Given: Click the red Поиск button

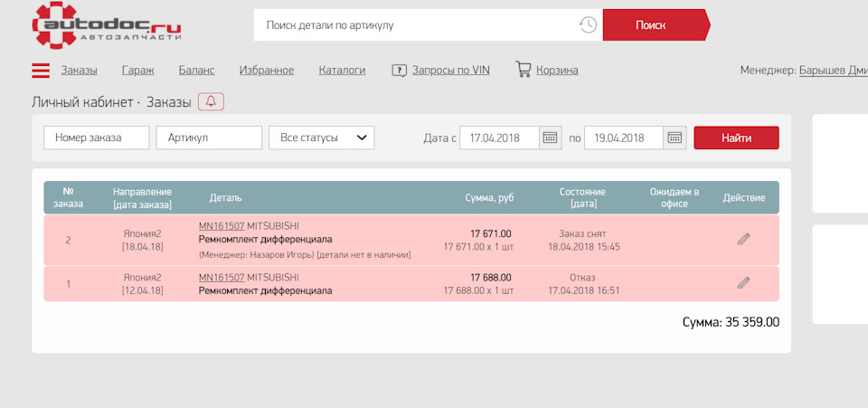Looking at the screenshot, I should [656, 25].
